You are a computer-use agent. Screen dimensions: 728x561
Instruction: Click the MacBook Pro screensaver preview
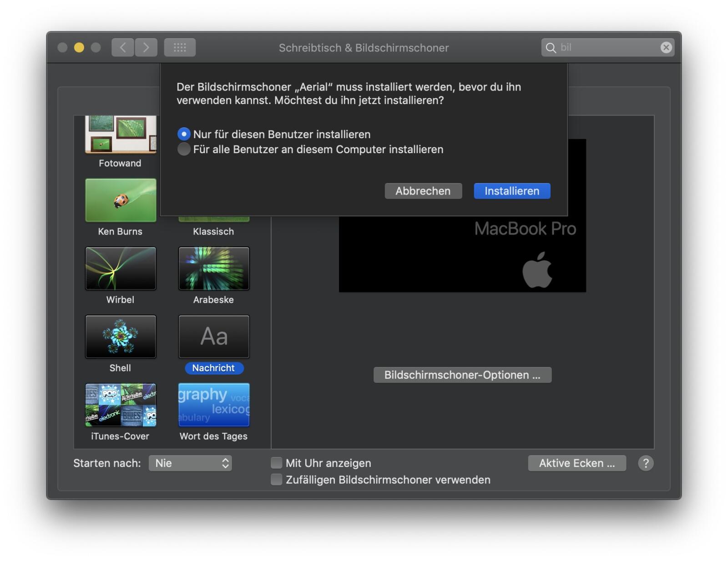tap(462, 254)
